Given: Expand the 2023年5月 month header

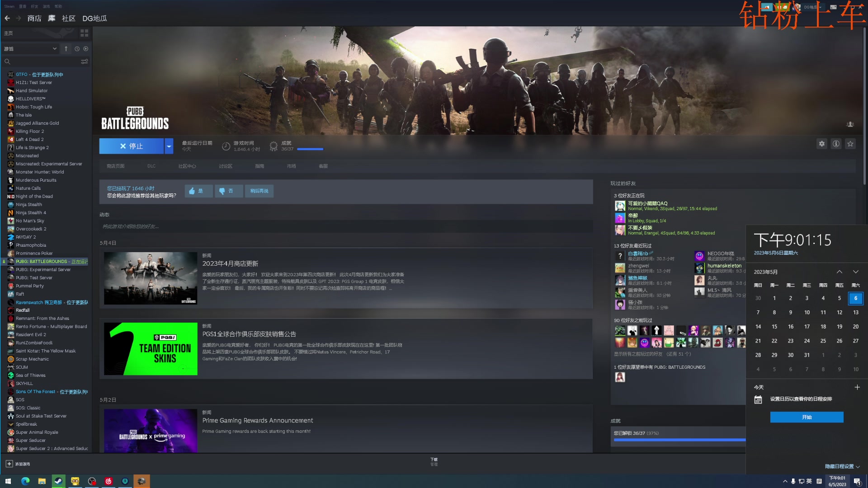Looking at the screenshot, I should pos(766,272).
